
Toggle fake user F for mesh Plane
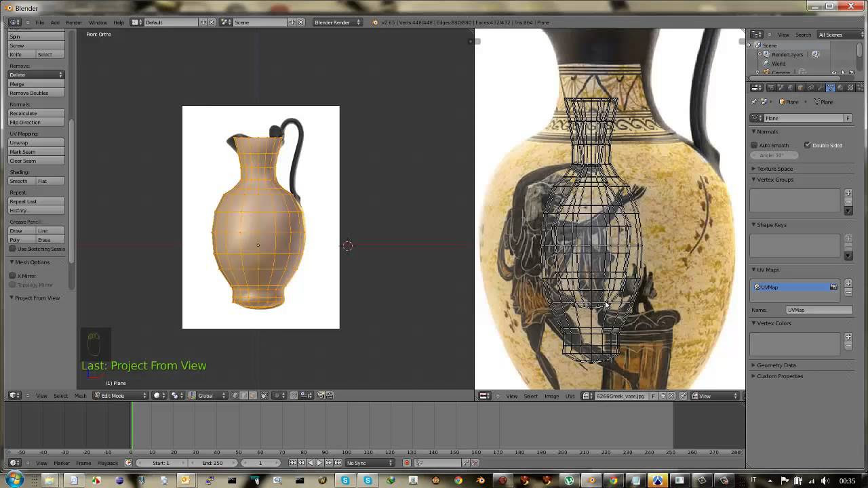pos(848,118)
